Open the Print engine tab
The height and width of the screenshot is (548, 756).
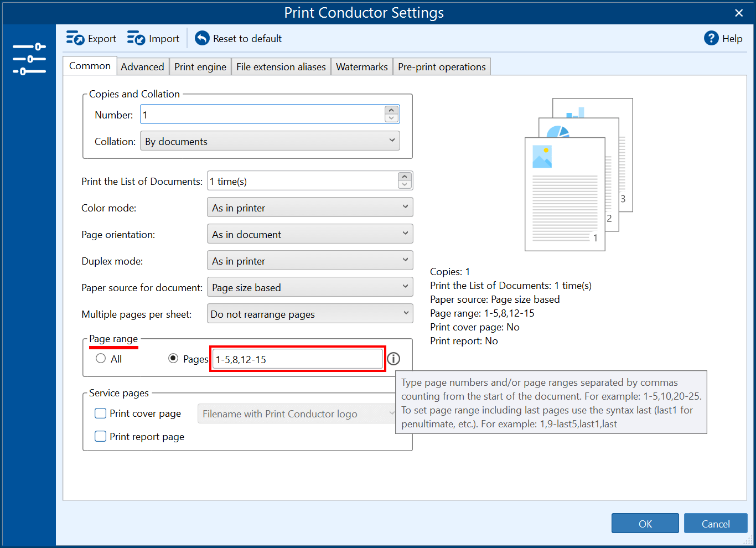point(200,67)
